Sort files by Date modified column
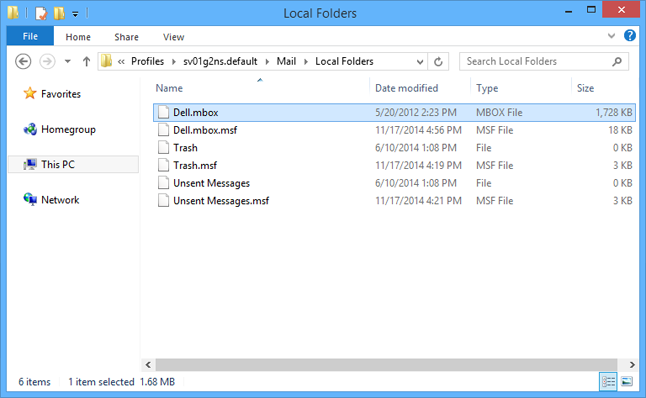The image size is (646, 398). click(x=406, y=88)
